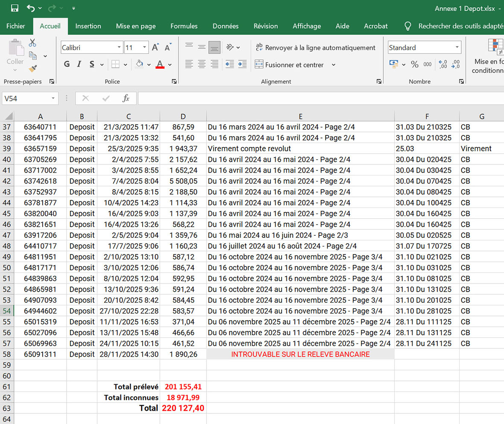Increase font size with the large A icon
Screen dimensions: 504x424
(155, 47)
